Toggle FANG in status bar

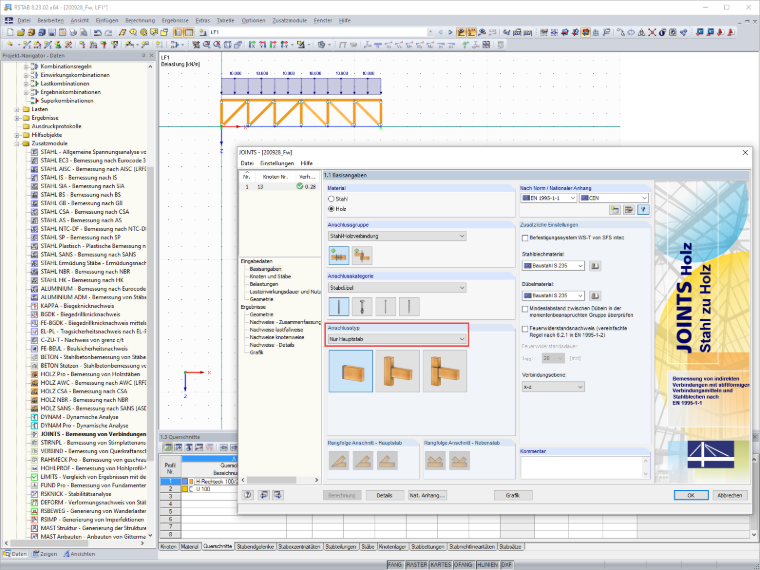395,565
